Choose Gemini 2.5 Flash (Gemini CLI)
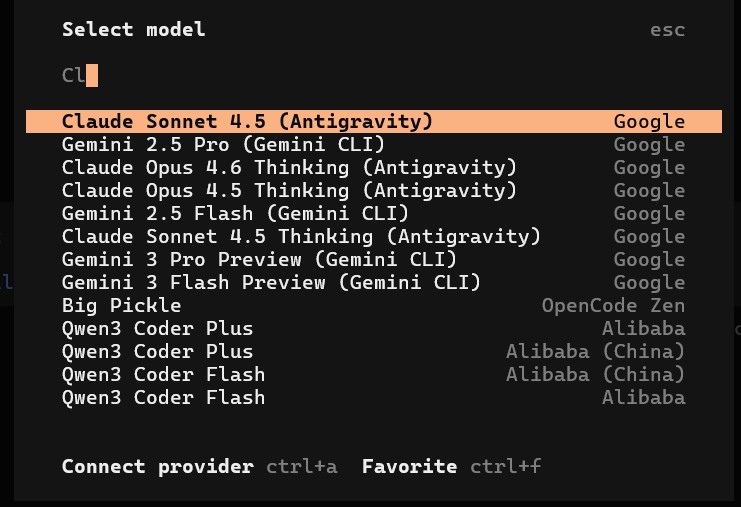Viewport: 741px width, 507px height. (235, 213)
